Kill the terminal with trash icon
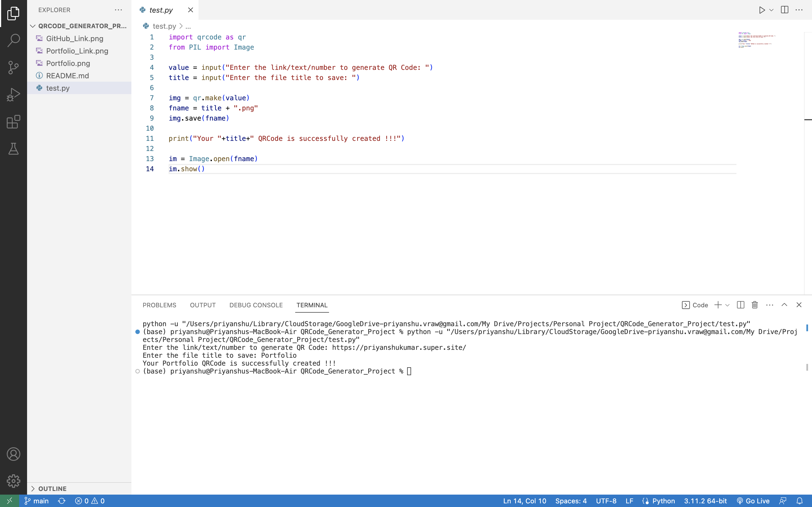The image size is (812, 507). click(x=754, y=305)
